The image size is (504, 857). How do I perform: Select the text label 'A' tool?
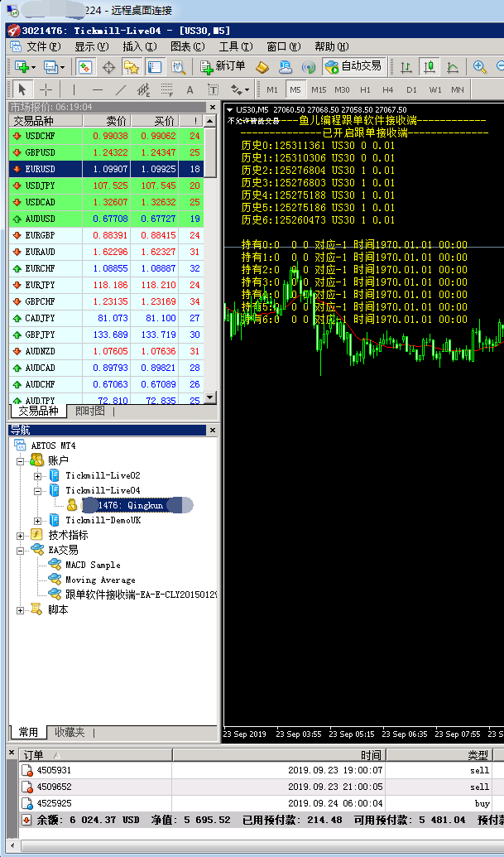(x=190, y=89)
